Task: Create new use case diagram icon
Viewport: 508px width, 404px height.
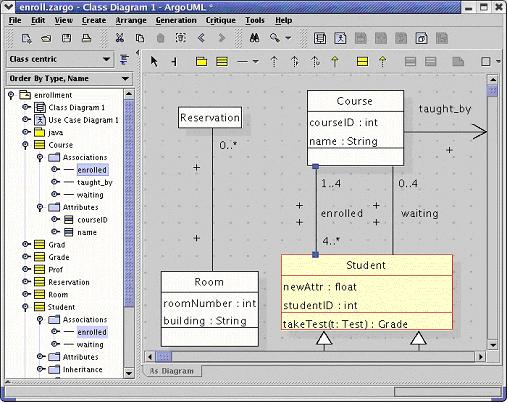Action: (340, 38)
